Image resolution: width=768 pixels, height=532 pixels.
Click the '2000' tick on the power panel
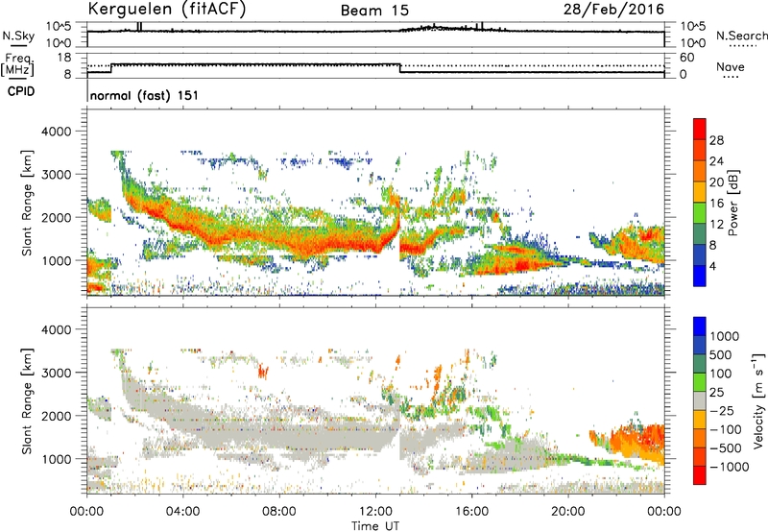pos(57,217)
